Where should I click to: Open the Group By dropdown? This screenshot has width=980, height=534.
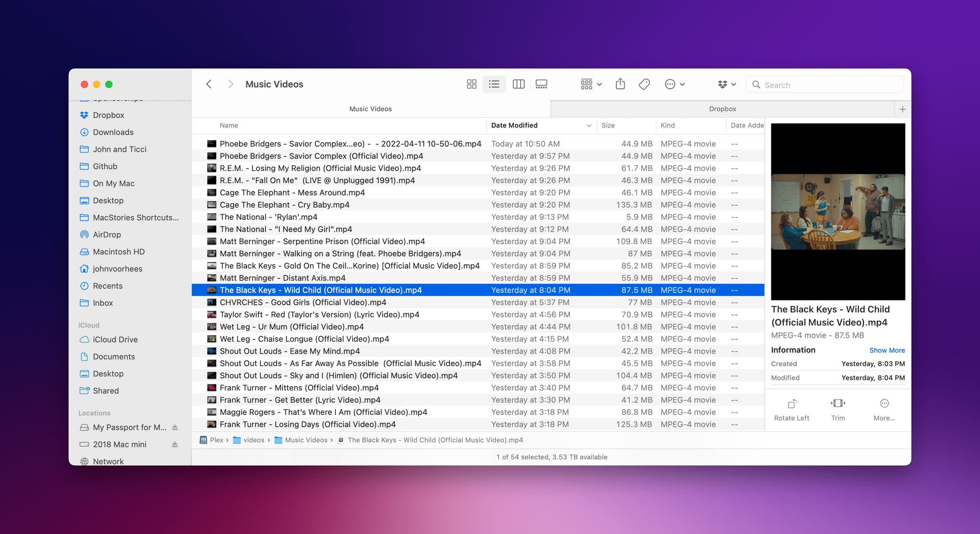click(x=591, y=84)
